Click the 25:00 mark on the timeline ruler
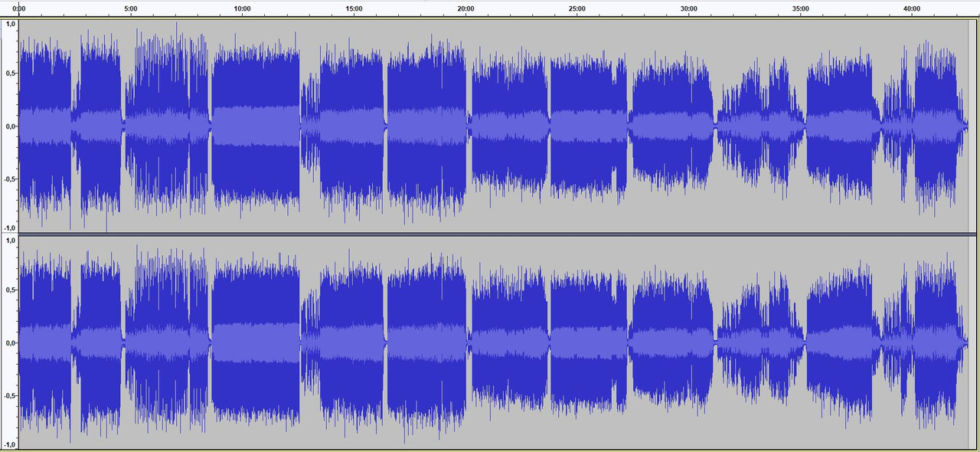The width and height of the screenshot is (980, 452). [x=577, y=8]
